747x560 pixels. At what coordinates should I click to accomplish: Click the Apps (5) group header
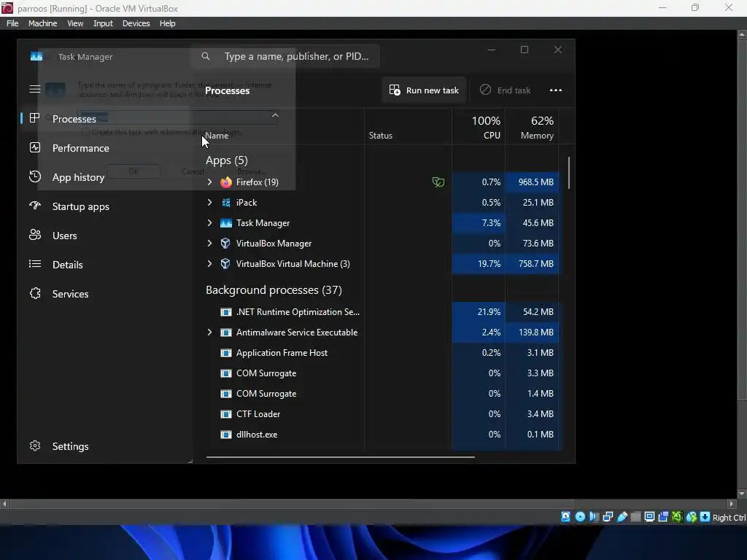coord(227,160)
